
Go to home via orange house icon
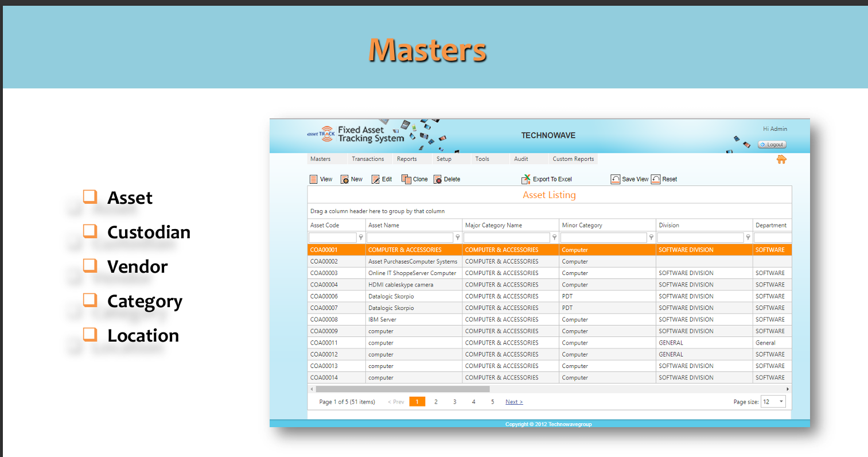pos(781,160)
